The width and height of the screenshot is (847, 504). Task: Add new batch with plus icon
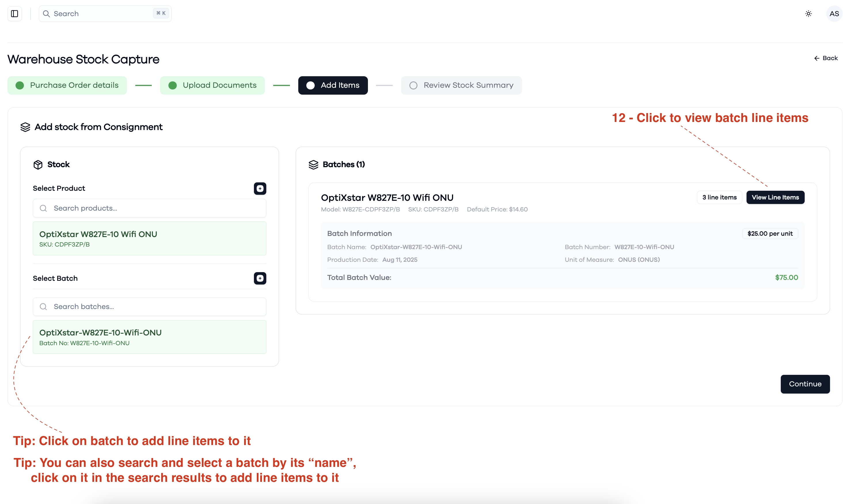(260, 278)
